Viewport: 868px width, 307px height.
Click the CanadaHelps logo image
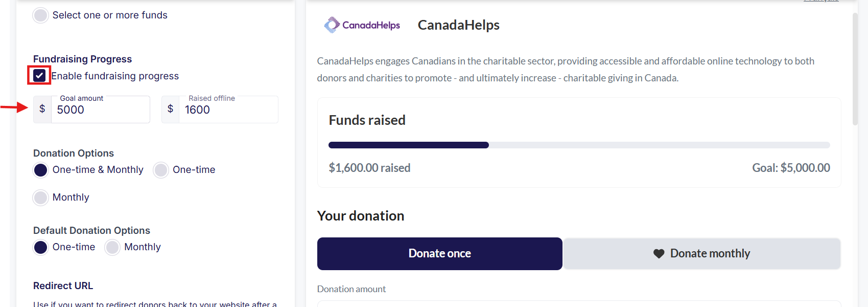pos(362,25)
